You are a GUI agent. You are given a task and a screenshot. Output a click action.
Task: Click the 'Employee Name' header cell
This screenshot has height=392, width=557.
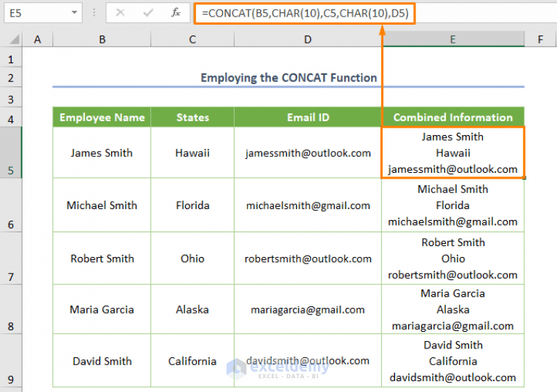click(102, 117)
